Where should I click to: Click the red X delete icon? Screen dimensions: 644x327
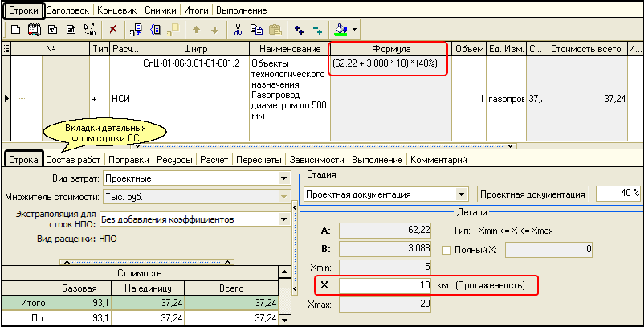pos(112,30)
